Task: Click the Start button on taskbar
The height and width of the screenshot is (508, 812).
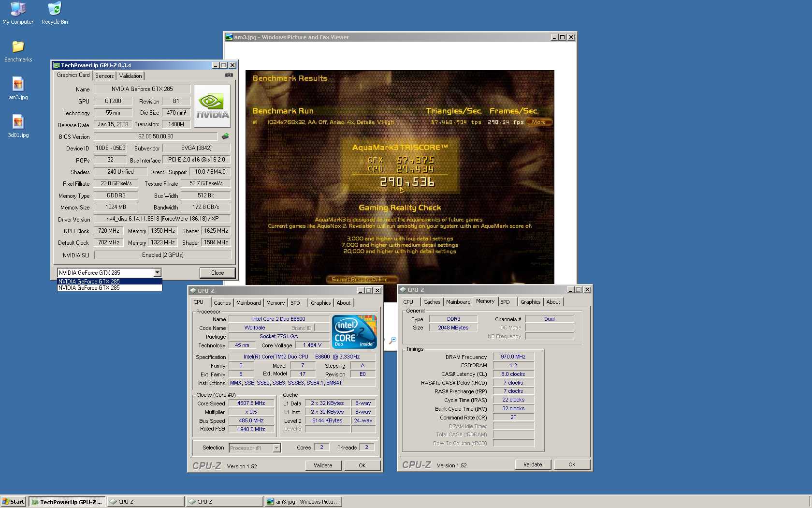Action: tap(13, 502)
